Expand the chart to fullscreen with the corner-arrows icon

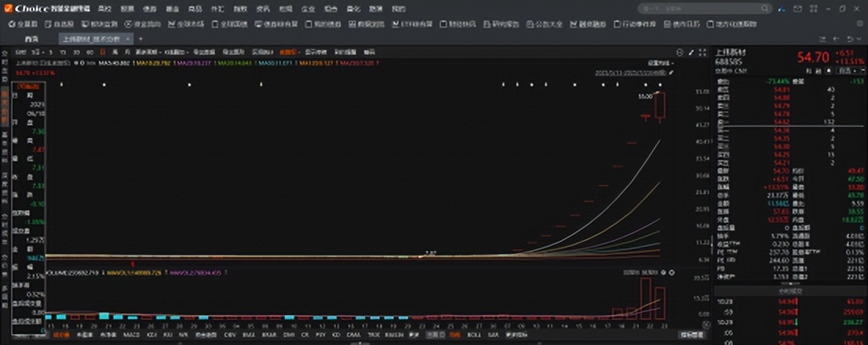tap(702, 53)
